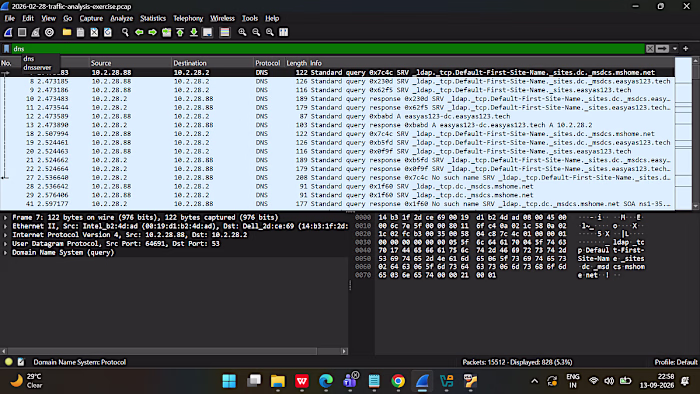Click the Find packet magnifier icon
The image size is (700, 394).
tap(125, 32)
